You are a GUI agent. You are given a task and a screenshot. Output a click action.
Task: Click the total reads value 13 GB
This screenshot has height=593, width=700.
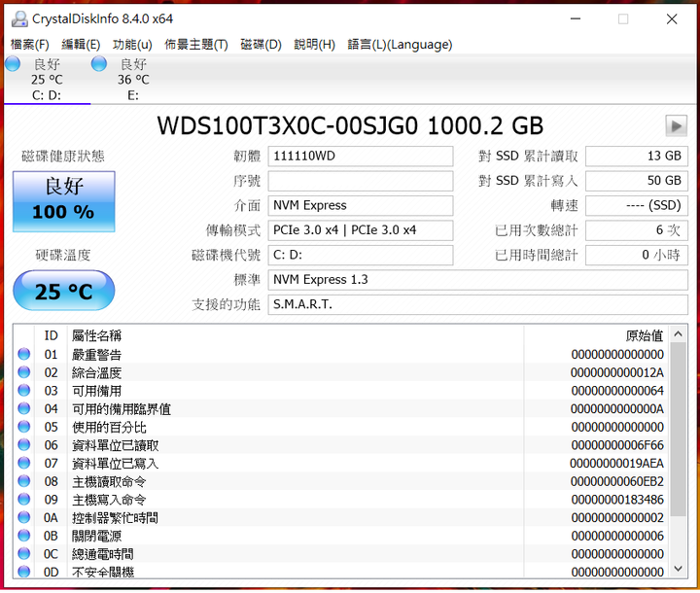[637, 157]
